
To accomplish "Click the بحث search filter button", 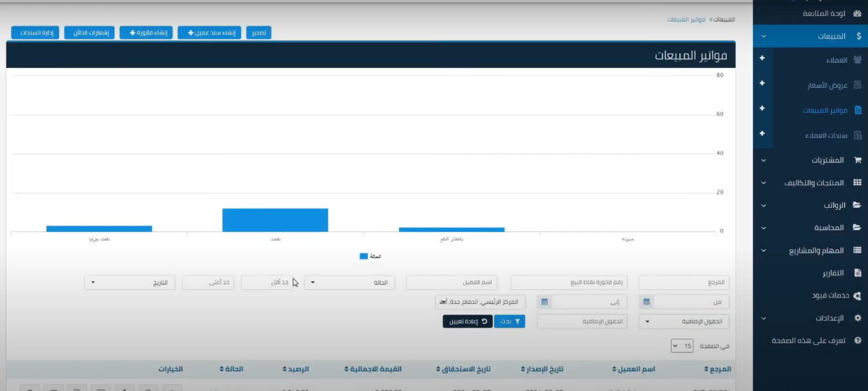I will 509,322.
